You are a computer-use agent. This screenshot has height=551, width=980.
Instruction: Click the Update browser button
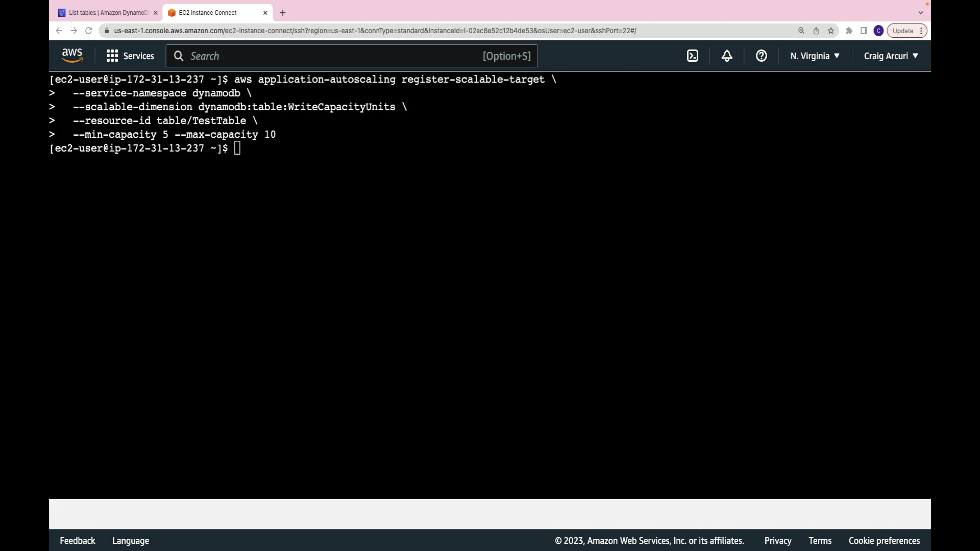903,31
